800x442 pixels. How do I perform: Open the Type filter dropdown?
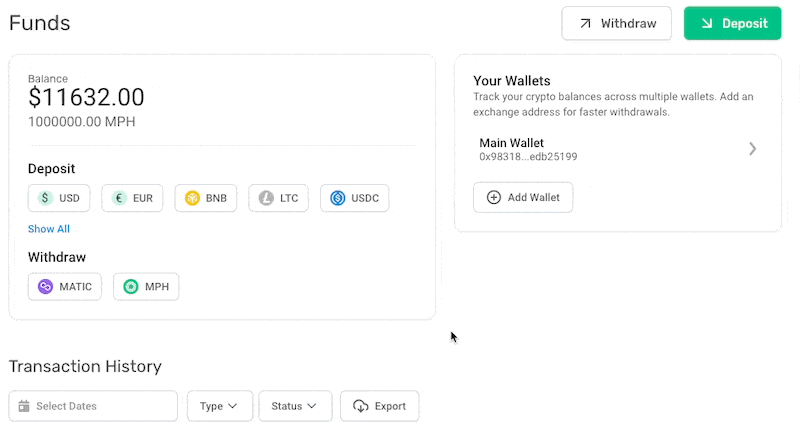pyautogui.click(x=219, y=406)
